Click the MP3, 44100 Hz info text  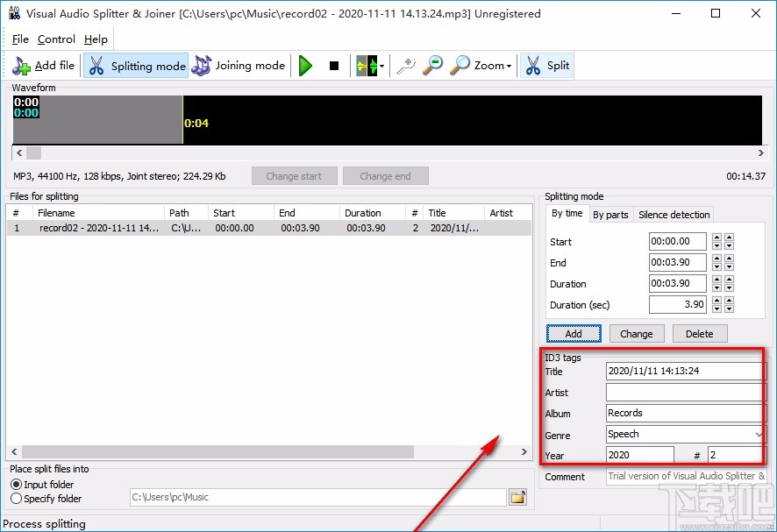(119, 176)
